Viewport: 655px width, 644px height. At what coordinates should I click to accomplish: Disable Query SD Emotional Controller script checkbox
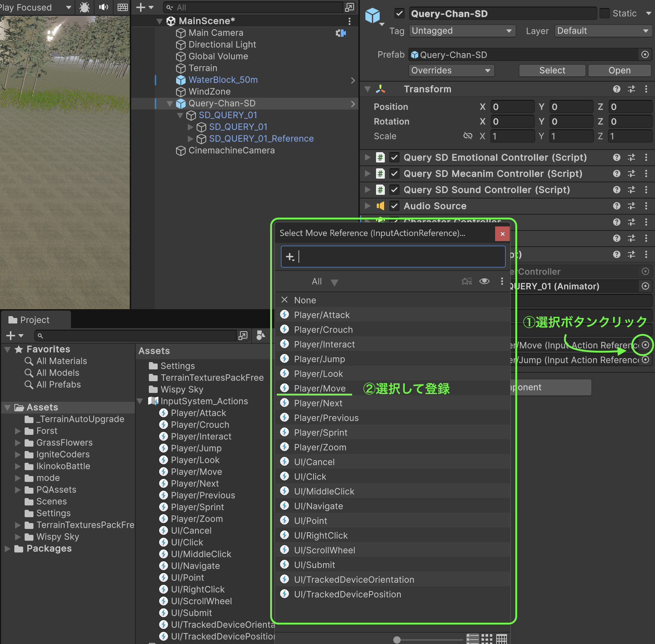point(394,157)
